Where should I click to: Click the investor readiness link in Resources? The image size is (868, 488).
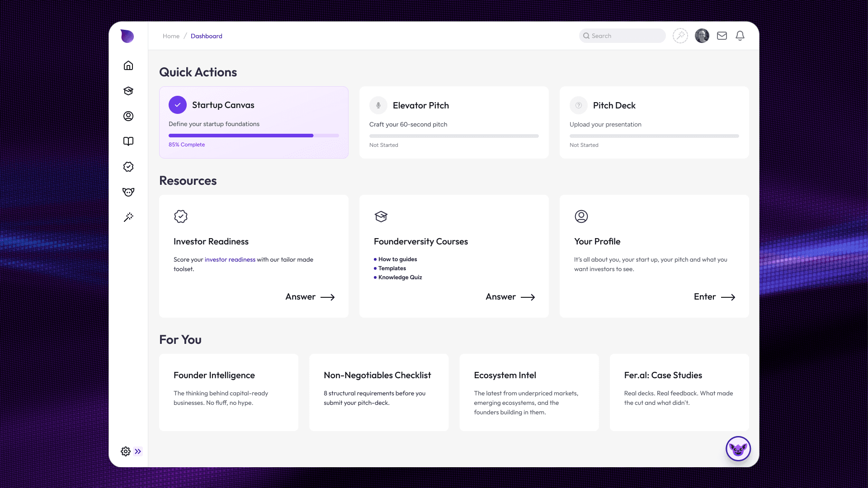230,259
